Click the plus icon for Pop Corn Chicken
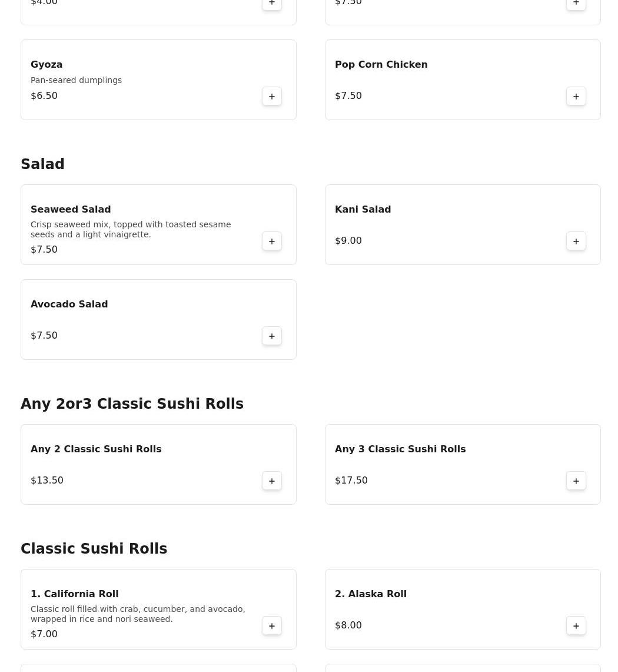 (576, 96)
